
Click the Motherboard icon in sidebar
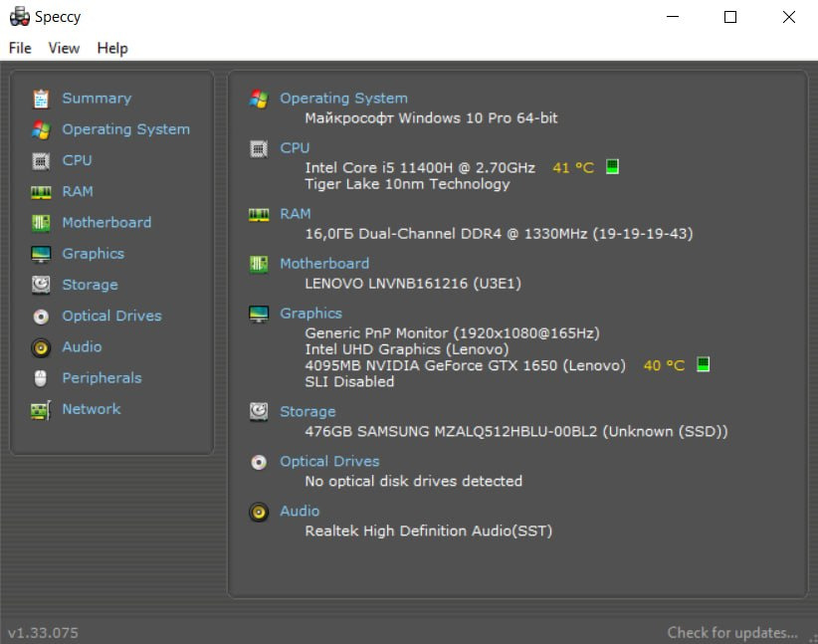click(41, 223)
